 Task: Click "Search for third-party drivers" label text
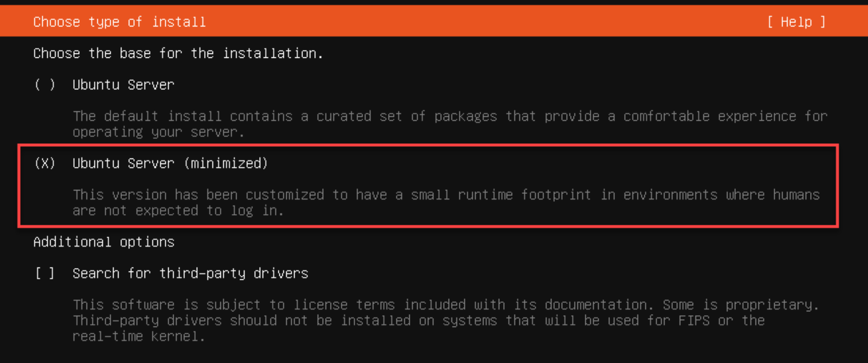tap(191, 274)
